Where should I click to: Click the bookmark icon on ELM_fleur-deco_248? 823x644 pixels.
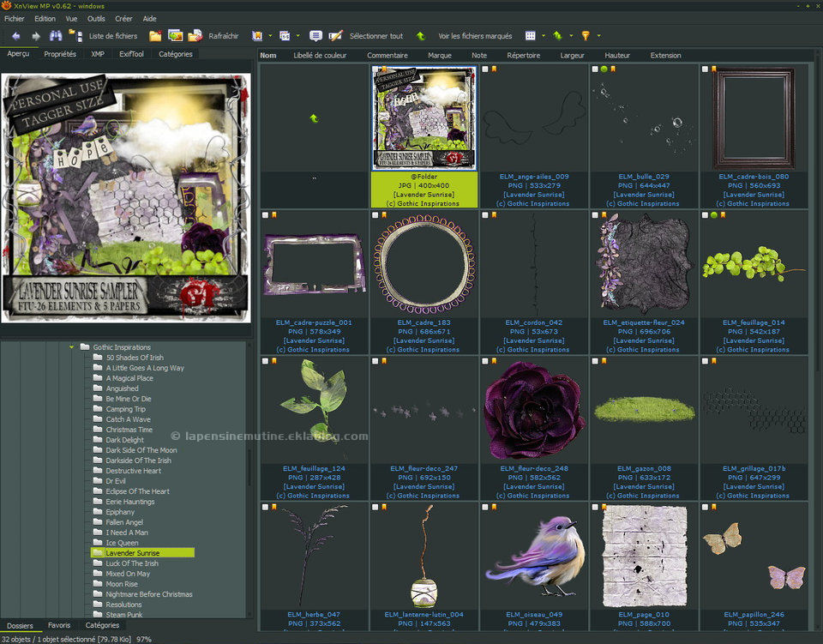coord(494,360)
